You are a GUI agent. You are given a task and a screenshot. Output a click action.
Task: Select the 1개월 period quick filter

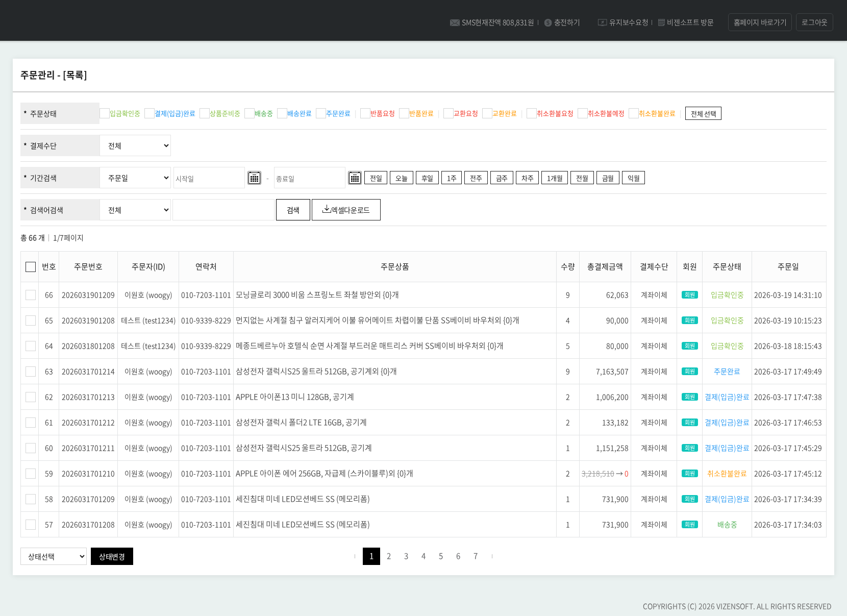(554, 178)
